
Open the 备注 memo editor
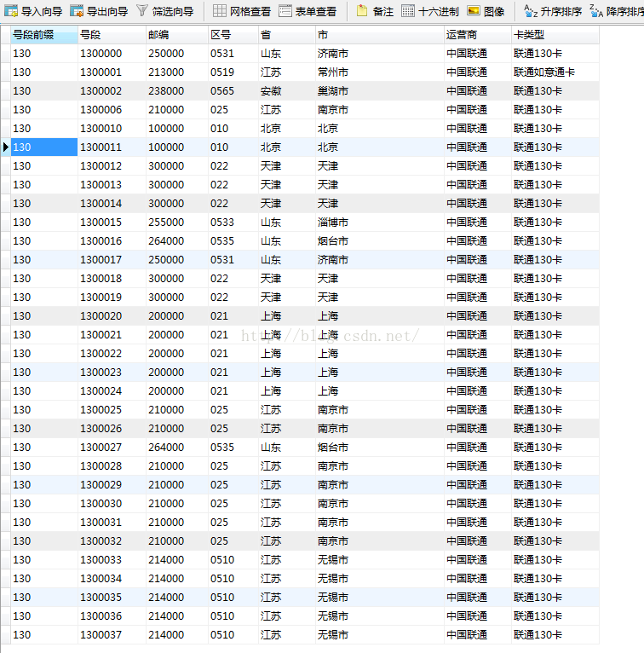pyautogui.click(x=375, y=11)
